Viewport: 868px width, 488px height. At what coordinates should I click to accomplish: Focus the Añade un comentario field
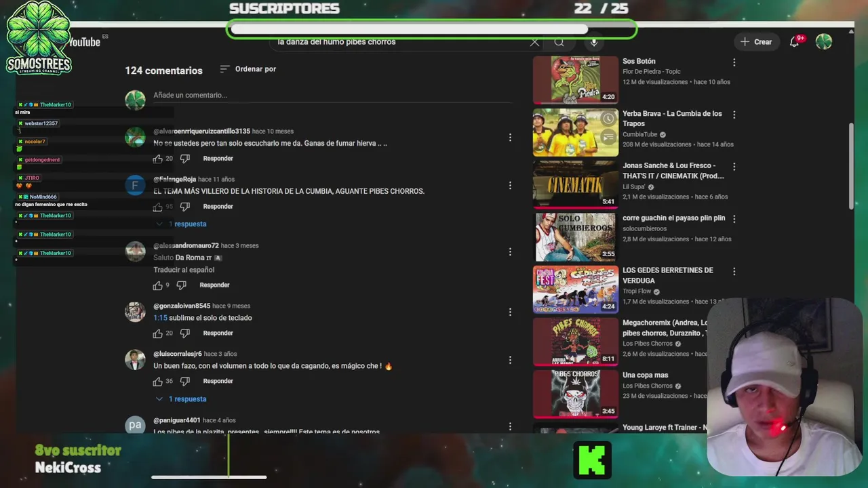click(332, 96)
